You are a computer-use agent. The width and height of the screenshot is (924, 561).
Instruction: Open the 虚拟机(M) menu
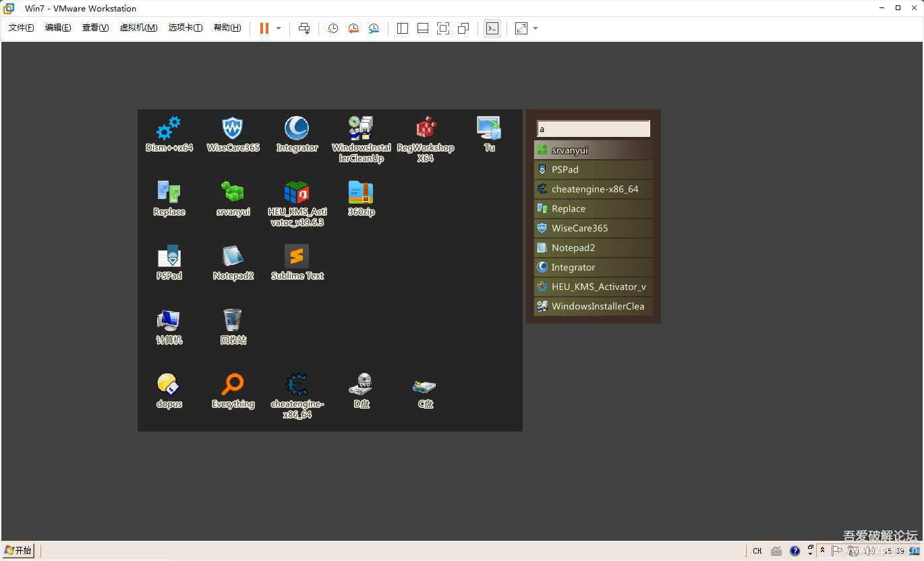[138, 28]
